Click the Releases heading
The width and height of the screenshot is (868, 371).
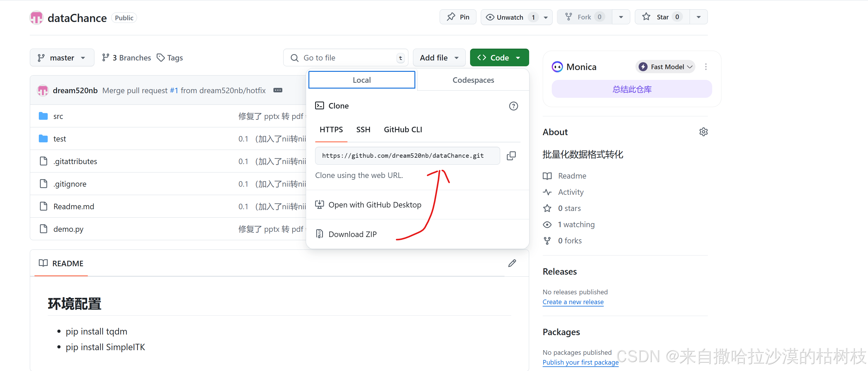tap(559, 271)
